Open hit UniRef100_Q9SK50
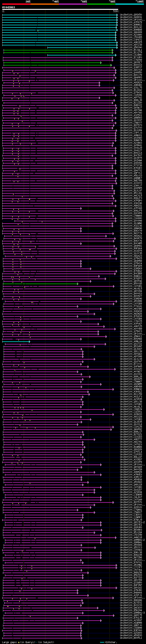 131,15
